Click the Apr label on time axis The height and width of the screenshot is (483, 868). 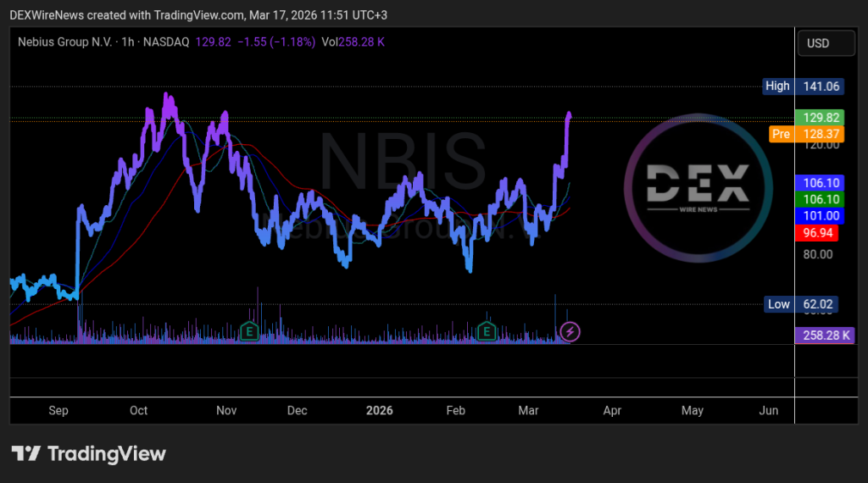click(612, 410)
